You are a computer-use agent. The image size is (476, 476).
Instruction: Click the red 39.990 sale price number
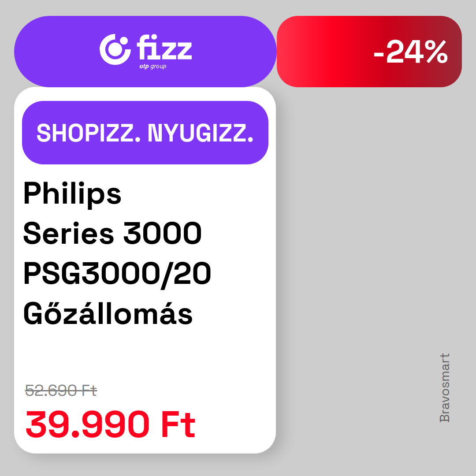87,424
